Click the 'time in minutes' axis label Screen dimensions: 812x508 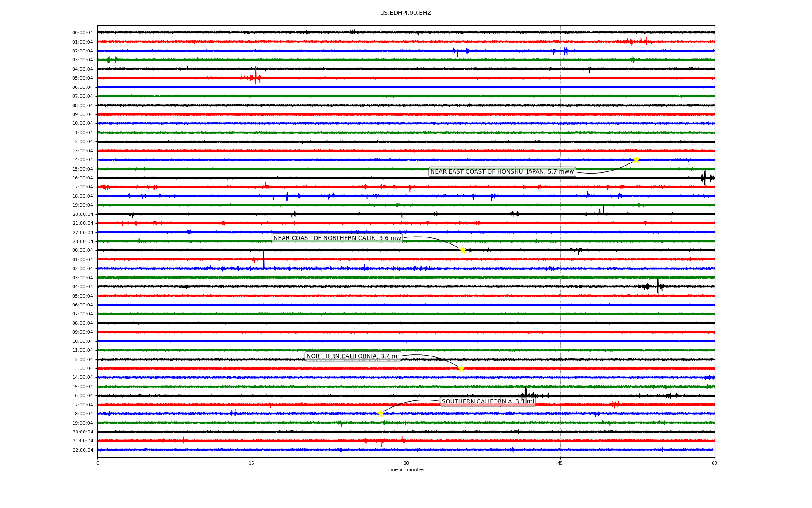(x=406, y=469)
